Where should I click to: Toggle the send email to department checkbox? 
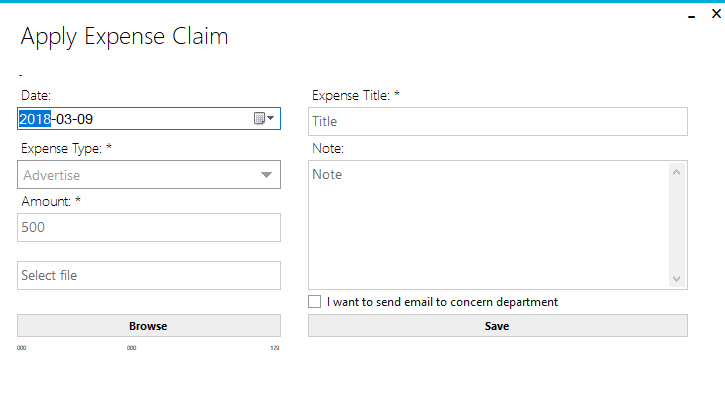[315, 302]
